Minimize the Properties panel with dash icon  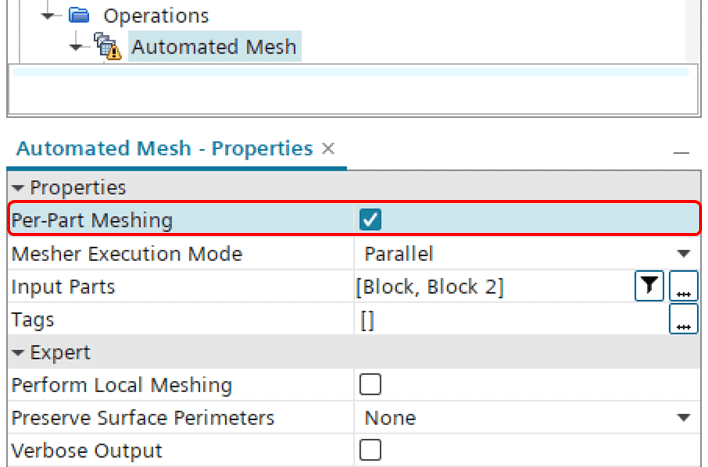point(681,153)
